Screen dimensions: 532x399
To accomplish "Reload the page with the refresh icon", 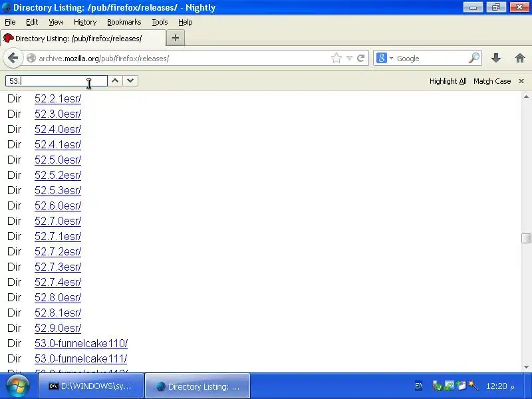I will click(361, 59).
